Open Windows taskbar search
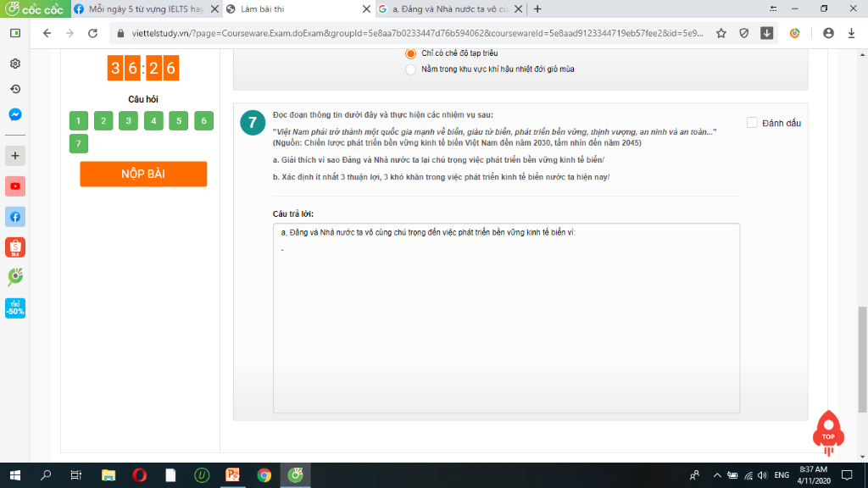Image resolution: width=868 pixels, height=488 pixels. click(46, 475)
